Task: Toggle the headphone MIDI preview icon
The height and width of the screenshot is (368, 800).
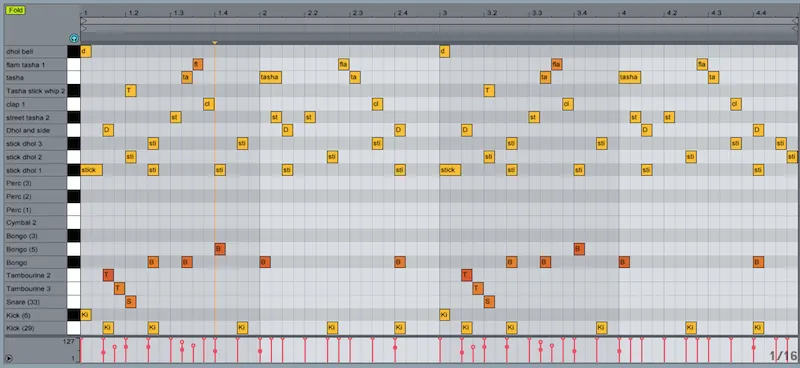Action: (74, 38)
